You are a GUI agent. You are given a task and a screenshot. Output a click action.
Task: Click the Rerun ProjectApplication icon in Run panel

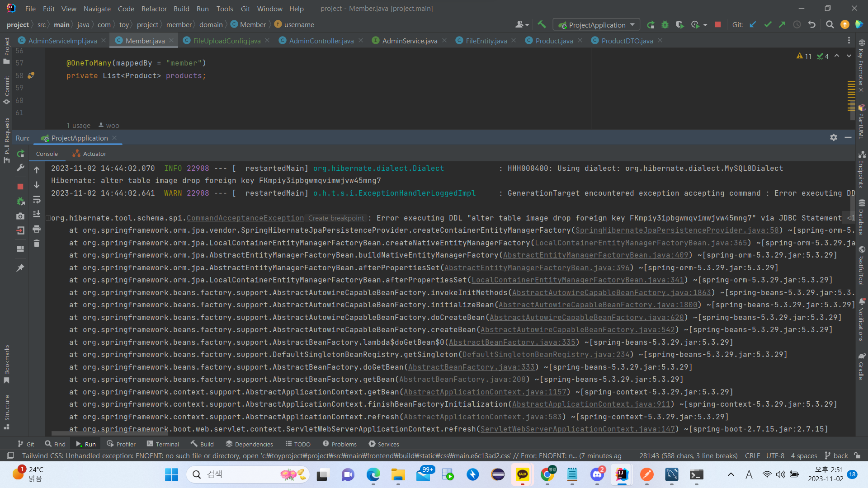tap(20, 154)
